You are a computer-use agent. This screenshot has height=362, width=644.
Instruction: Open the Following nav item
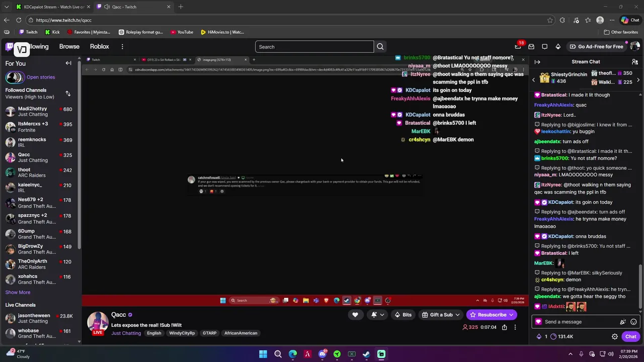(39, 46)
